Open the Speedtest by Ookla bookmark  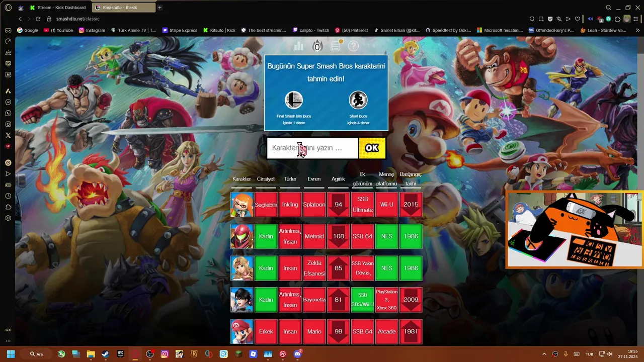pos(448,30)
